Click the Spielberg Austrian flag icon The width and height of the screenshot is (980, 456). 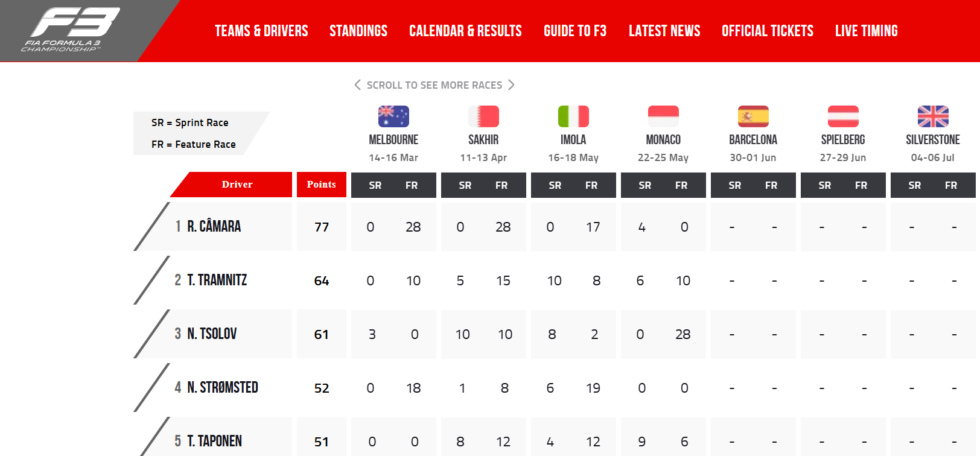[x=843, y=116]
